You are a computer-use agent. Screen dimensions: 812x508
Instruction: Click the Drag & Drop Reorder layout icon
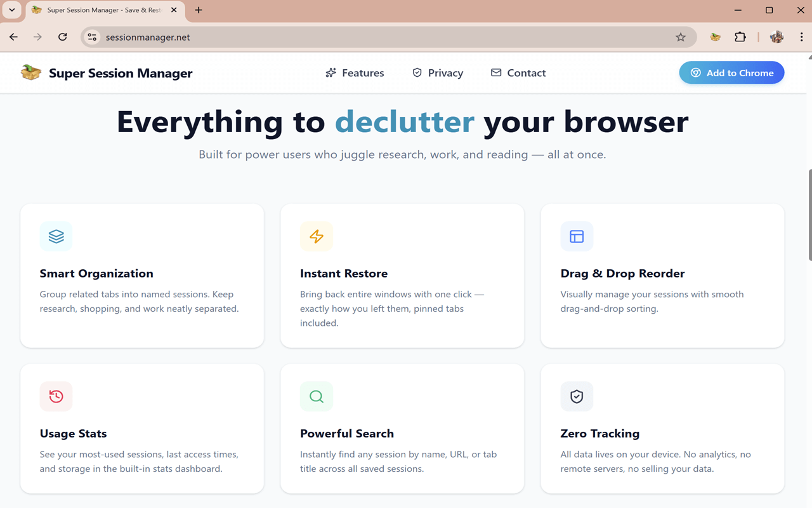(x=577, y=236)
